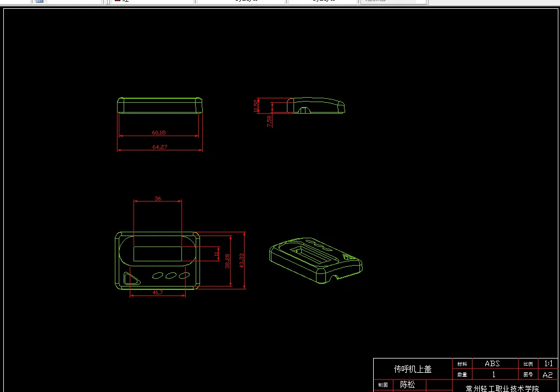Pick the 43,33 vertical dimension text
The image size is (560, 392).
242,261
